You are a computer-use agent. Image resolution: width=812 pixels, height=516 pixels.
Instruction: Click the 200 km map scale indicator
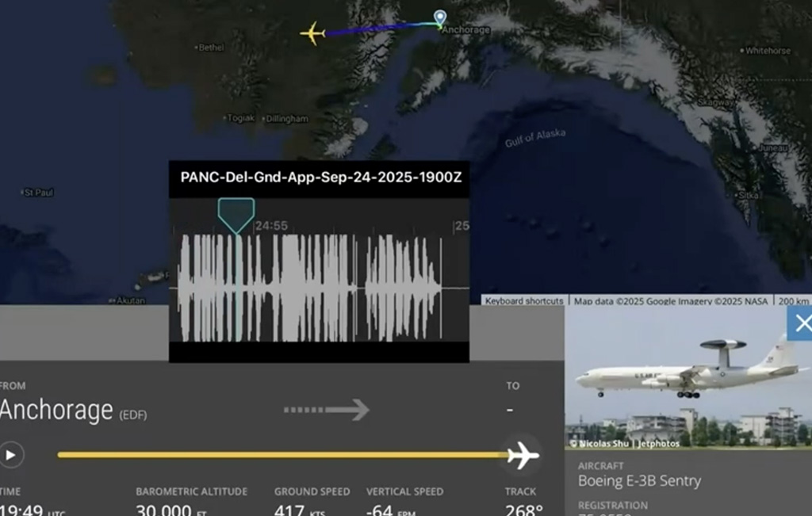[x=793, y=301]
